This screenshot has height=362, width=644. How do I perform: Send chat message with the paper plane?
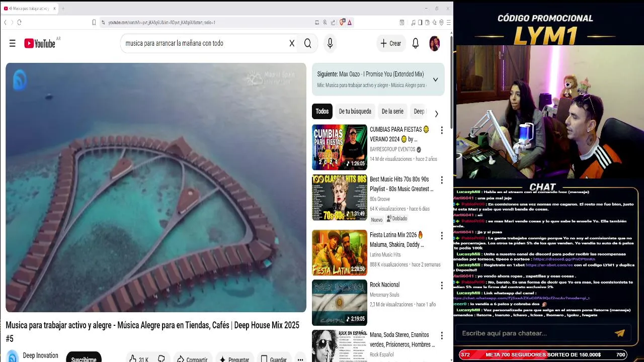coord(619,333)
